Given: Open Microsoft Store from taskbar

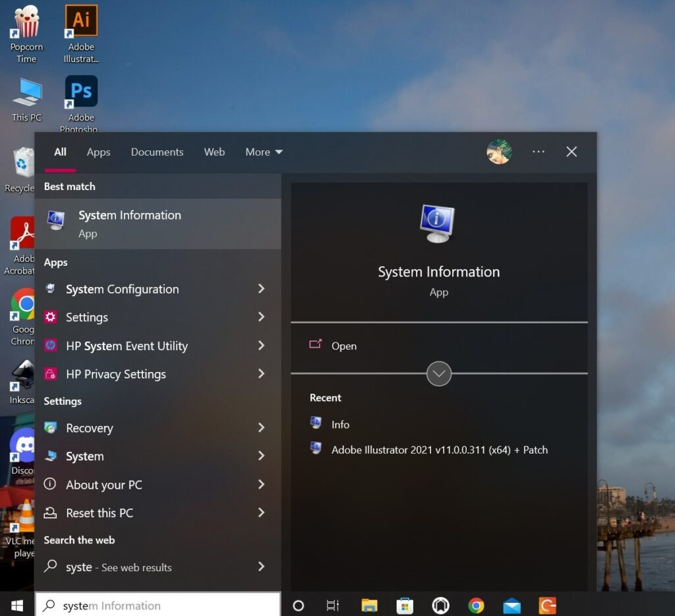Looking at the screenshot, I should point(405,605).
